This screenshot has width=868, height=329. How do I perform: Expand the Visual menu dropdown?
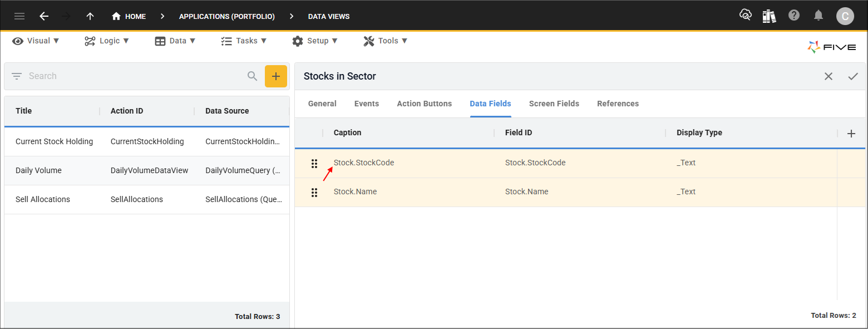pos(36,41)
